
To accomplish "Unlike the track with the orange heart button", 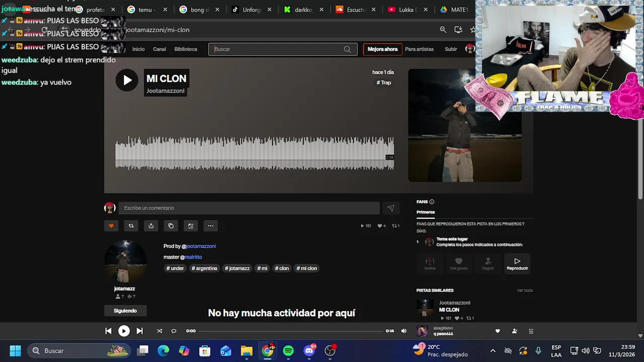I will click(111, 226).
